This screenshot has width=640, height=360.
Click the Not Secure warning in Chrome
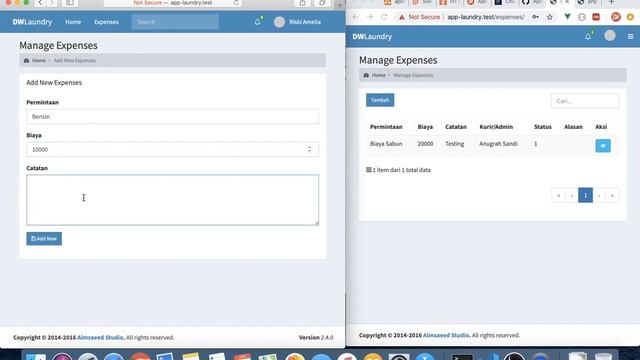419,17
